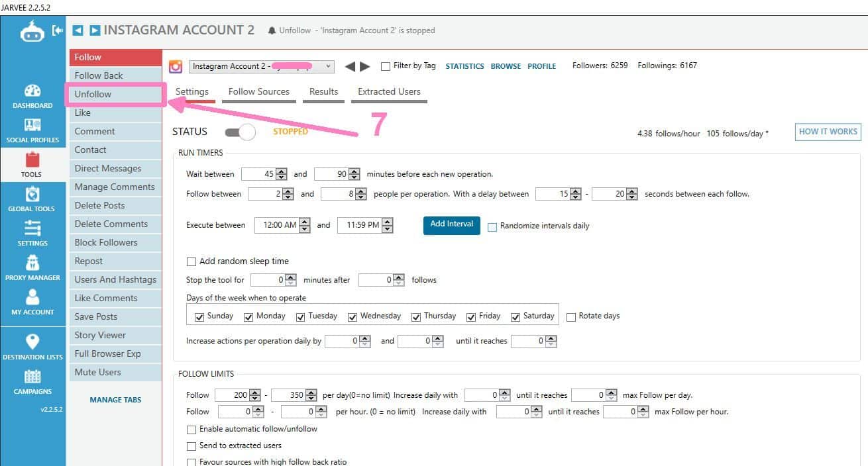This screenshot has height=466, width=868.
Task: Uncheck the Wednesday checkbox
Action: pos(353,317)
